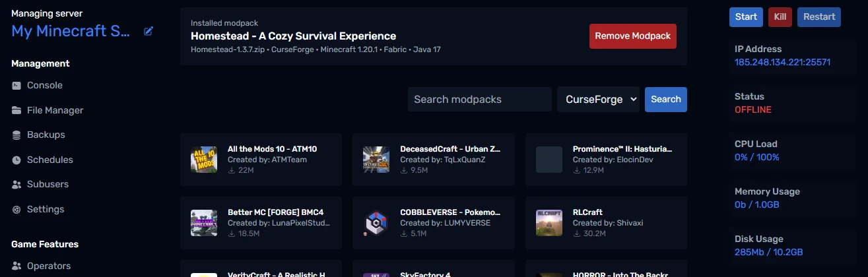Screen dimensions: 868x277
Task: Open COBBLEVERSE - Pokemo... title
Action: [x=450, y=212]
